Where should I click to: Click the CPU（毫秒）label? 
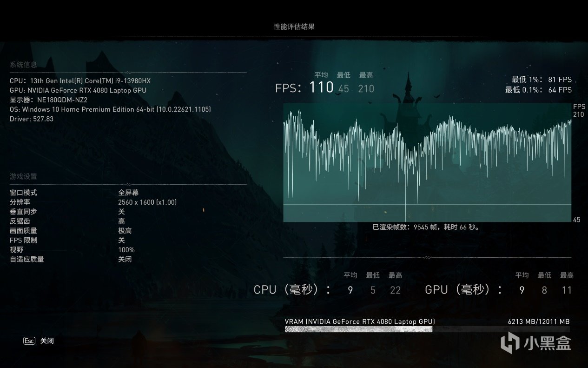[x=293, y=290]
